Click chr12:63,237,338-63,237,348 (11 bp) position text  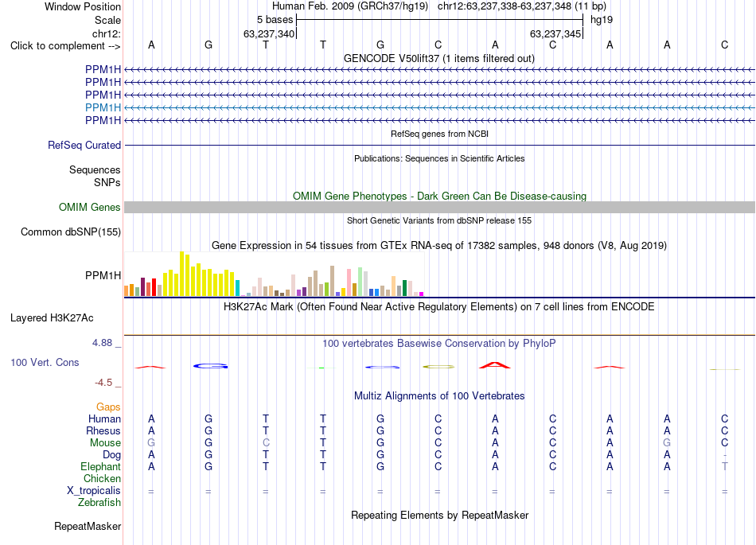click(522, 6)
